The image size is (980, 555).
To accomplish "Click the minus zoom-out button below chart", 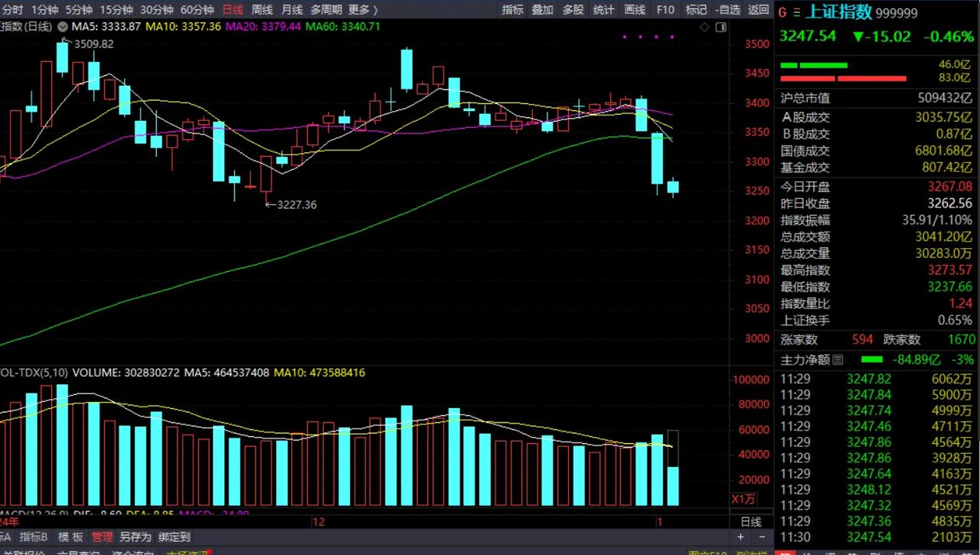I will (x=761, y=538).
